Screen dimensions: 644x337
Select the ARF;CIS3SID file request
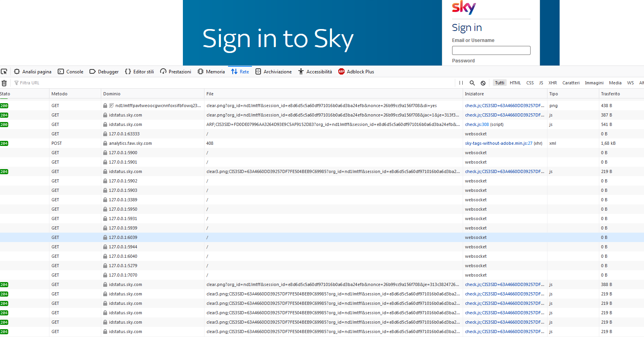click(322, 124)
